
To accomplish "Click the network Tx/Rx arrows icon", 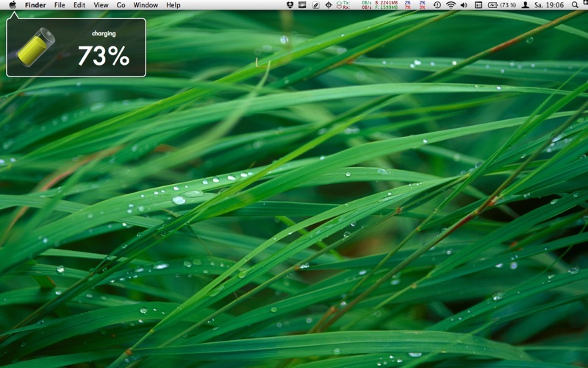I will [339, 5].
